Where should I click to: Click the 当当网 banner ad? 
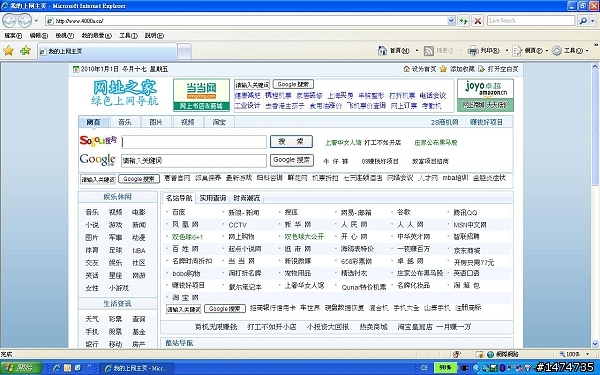(x=201, y=95)
